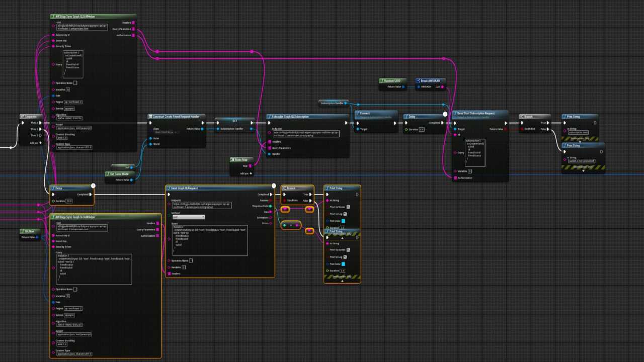
Task: Click the Region field on top AWSApp Sync helper node
Action: 73,102
